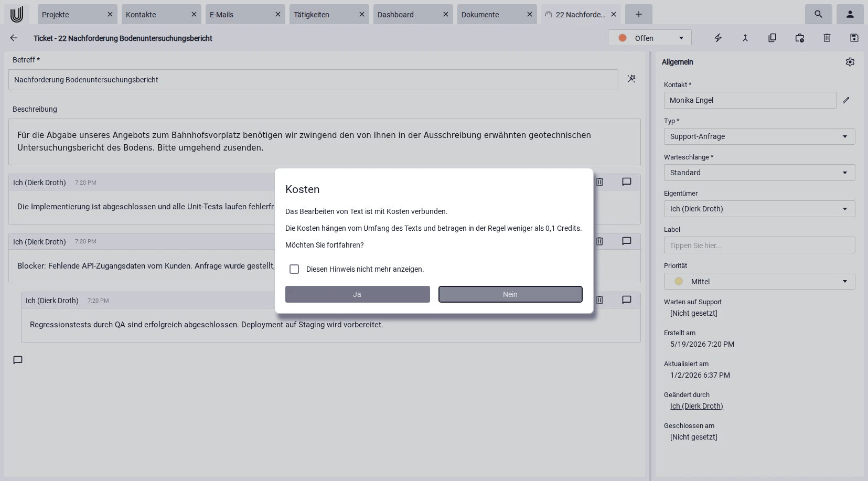Open the Warteschlange Standard dropdown
This screenshot has height=481, width=868.
[759, 173]
